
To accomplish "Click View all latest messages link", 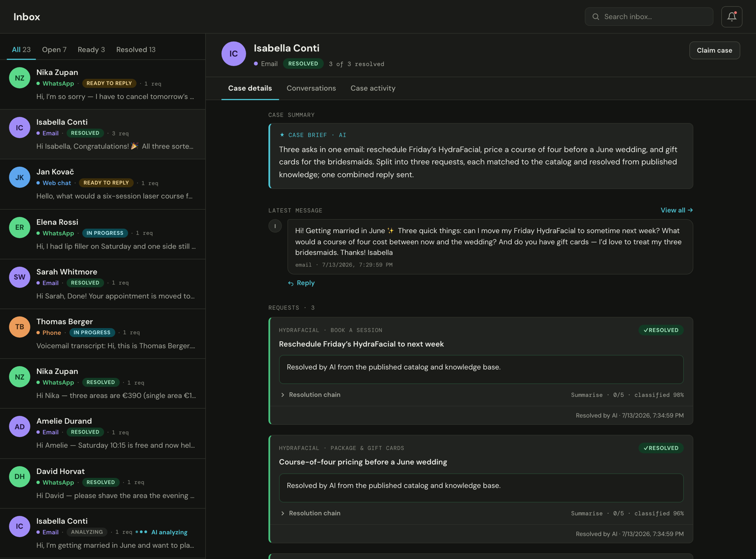I will [676, 210].
